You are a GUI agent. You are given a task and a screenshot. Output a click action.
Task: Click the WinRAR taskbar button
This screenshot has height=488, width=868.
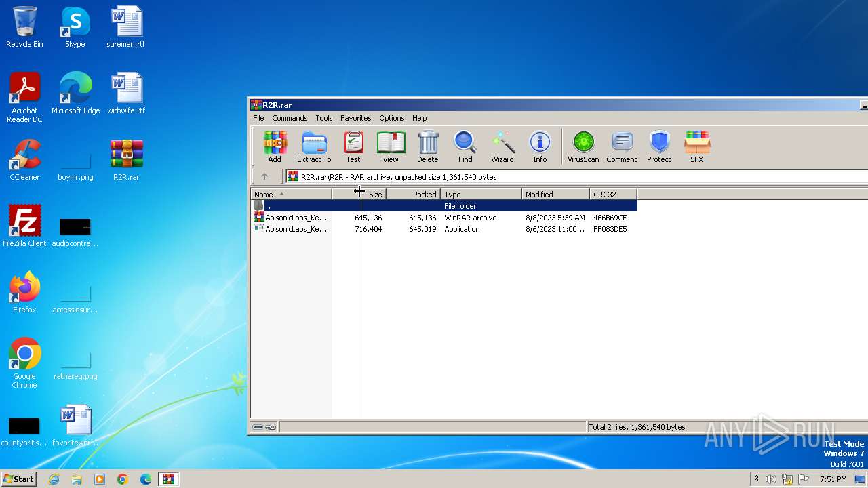pos(169,479)
